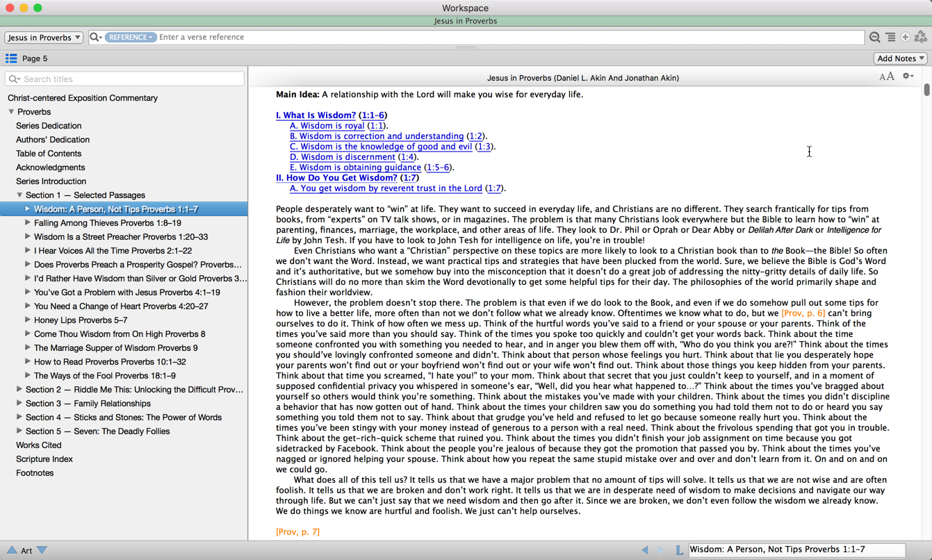The height and width of the screenshot is (560, 932).
Task: Expand Section 3 — Family Relationships
Action: [x=19, y=403]
